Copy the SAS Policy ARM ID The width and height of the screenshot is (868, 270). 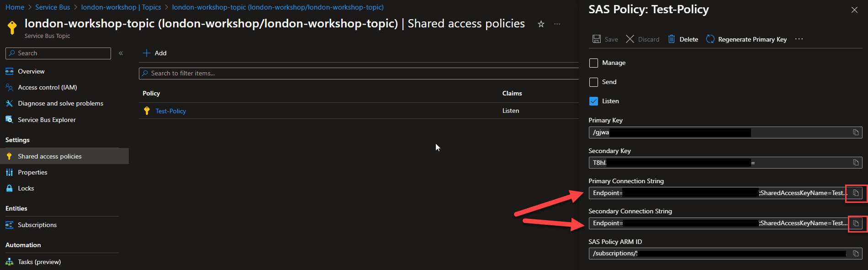pyautogui.click(x=856, y=254)
